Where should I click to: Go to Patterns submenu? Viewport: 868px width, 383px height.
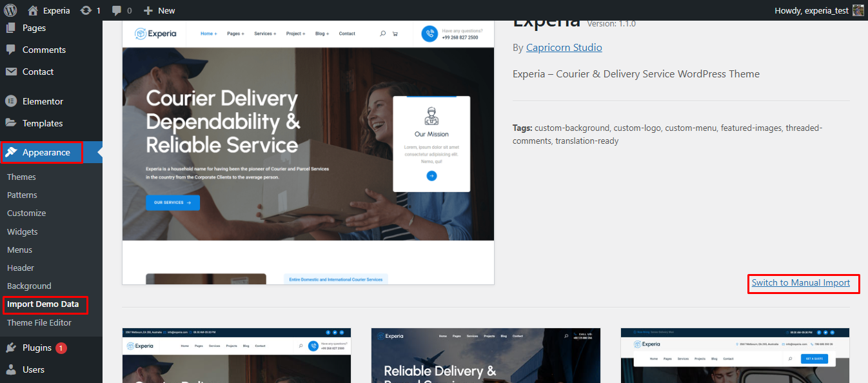coord(22,195)
